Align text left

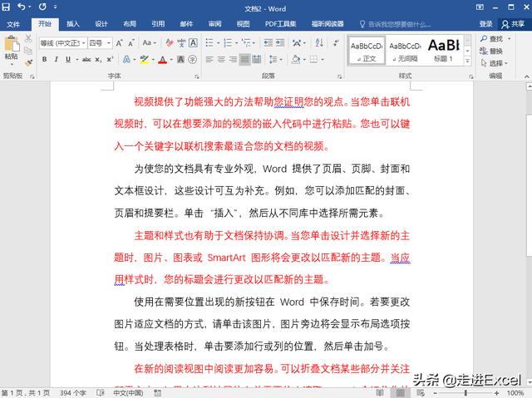coord(209,60)
